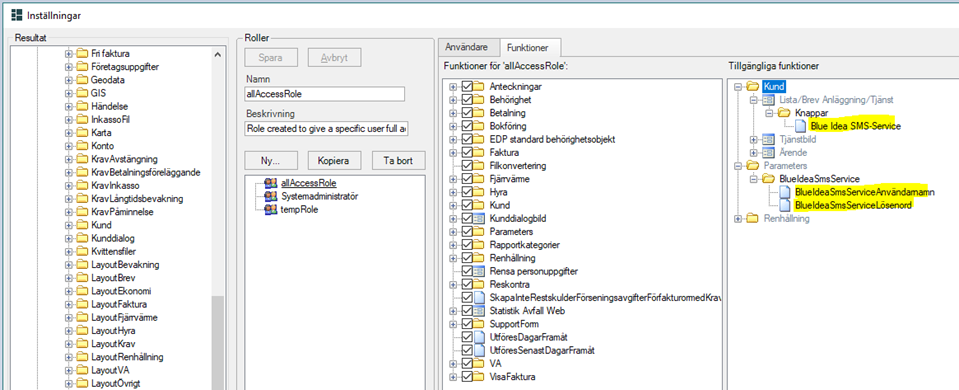Click the Lista/Brev Anläggning/Tjänst form icon
The height and width of the screenshot is (390, 959).
click(769, 100)
